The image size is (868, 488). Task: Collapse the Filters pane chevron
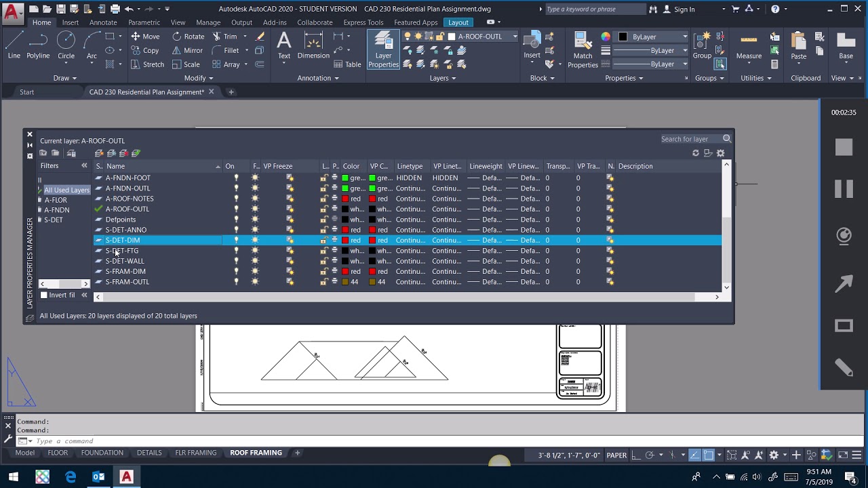84,165
